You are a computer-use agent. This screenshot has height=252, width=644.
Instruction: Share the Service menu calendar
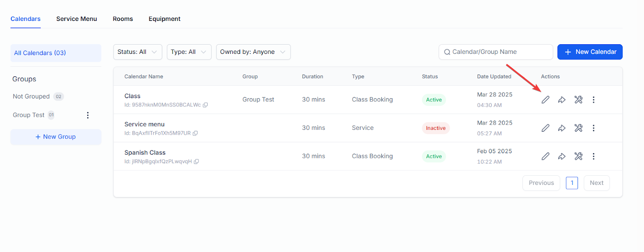(x=562, y=128)
